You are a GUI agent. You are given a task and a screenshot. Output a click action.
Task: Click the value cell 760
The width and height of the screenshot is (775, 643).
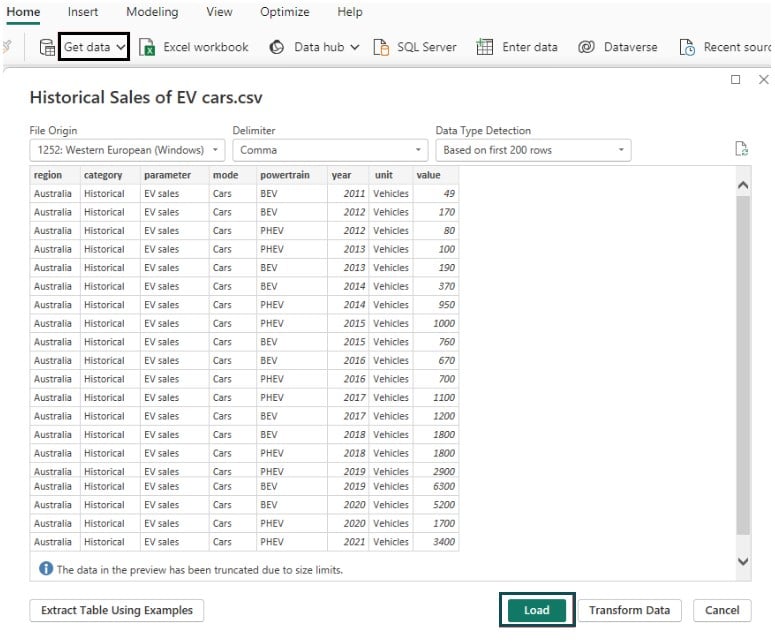[x=436, y=342]
